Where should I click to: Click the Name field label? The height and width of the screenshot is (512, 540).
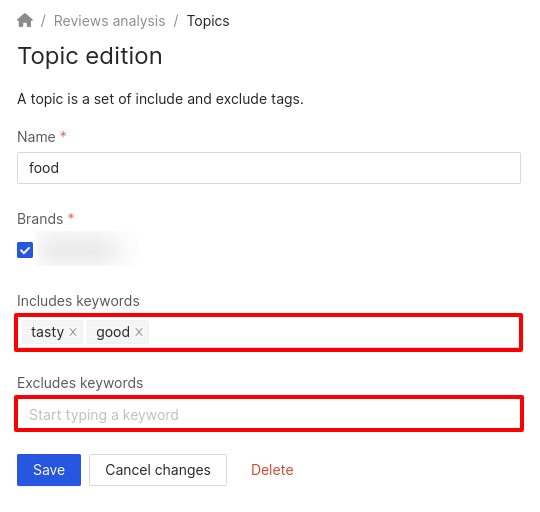(36, 137)
